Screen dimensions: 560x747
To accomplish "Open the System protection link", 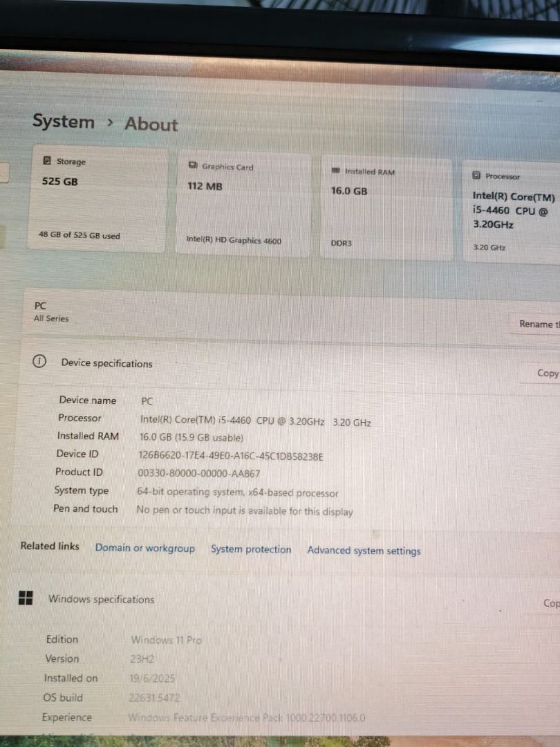I will (x=251, y=548).
